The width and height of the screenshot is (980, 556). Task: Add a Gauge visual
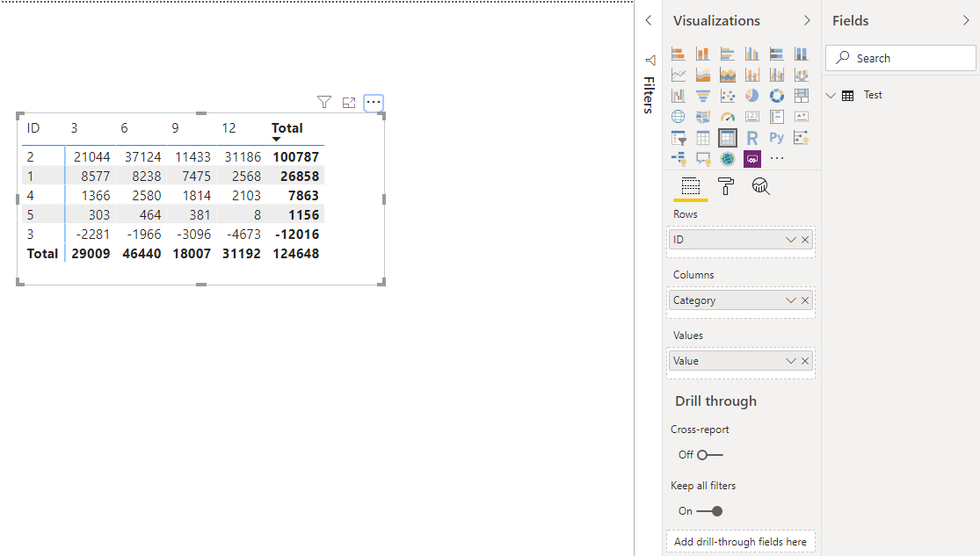tap(728, 117)
